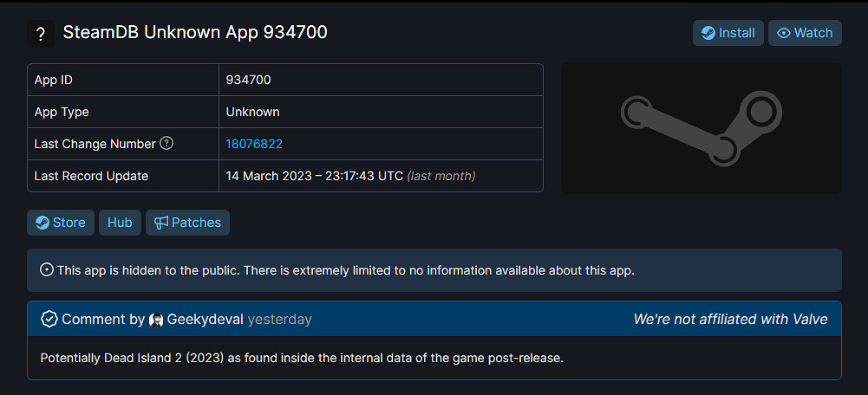Click Geekydeval's avatar image
Screen dimensions: 868x395
coord(156,320)
